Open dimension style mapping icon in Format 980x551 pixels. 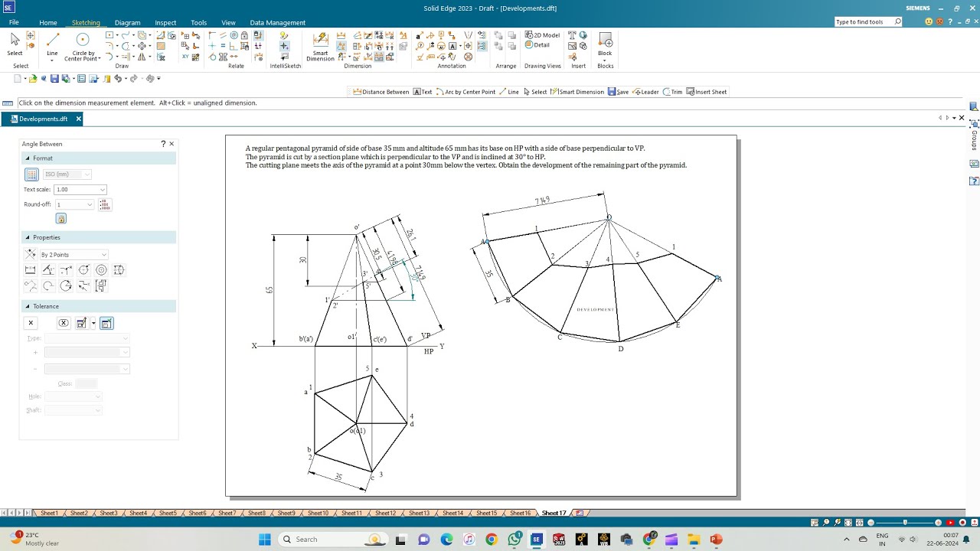[x=31, y=174]
